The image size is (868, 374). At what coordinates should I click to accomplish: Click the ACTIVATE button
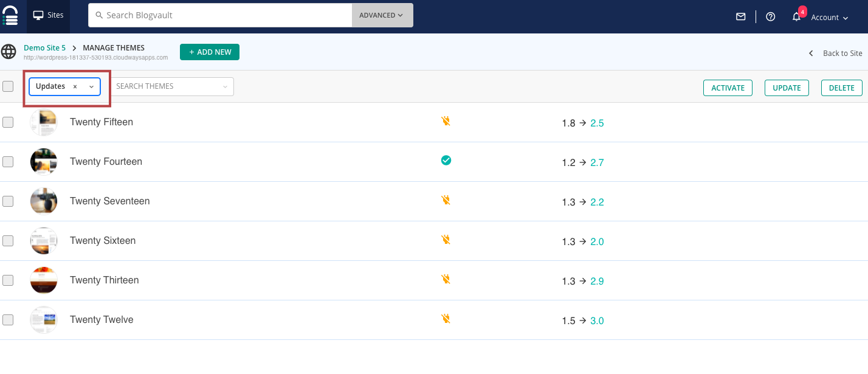tap(728, 88)
